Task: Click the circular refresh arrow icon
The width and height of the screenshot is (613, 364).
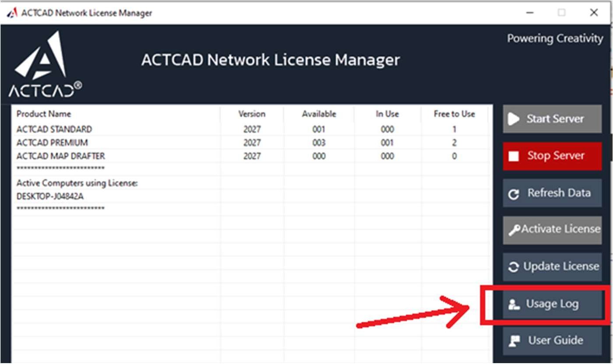Action: [514, 194]
